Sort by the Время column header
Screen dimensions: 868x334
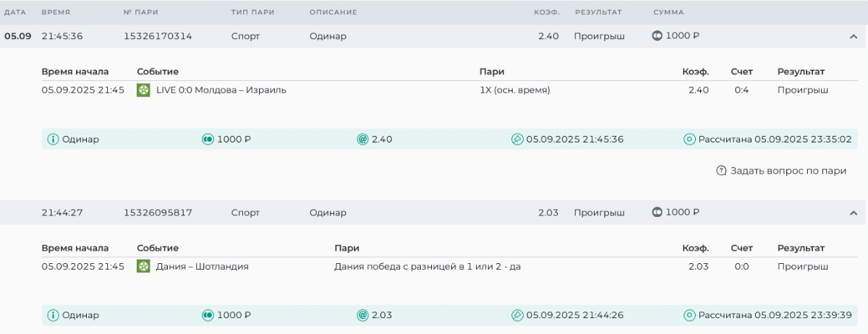pyautogui.click(x=56, y=12)
